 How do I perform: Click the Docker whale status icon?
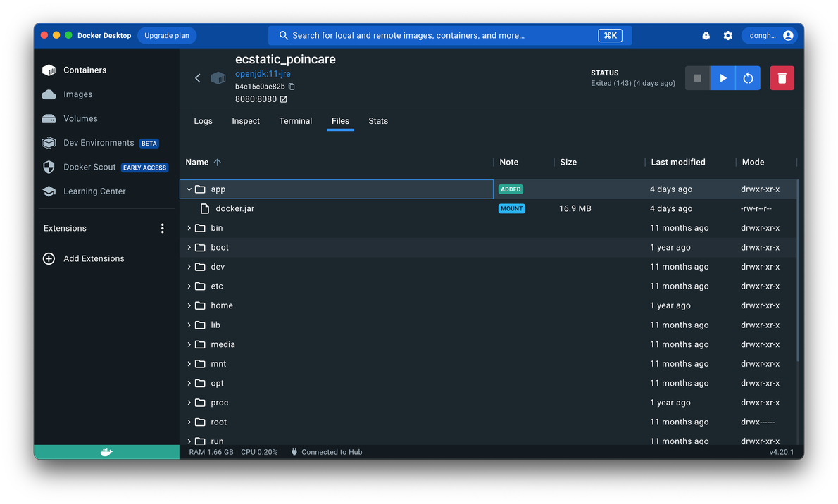pos(106,452)
